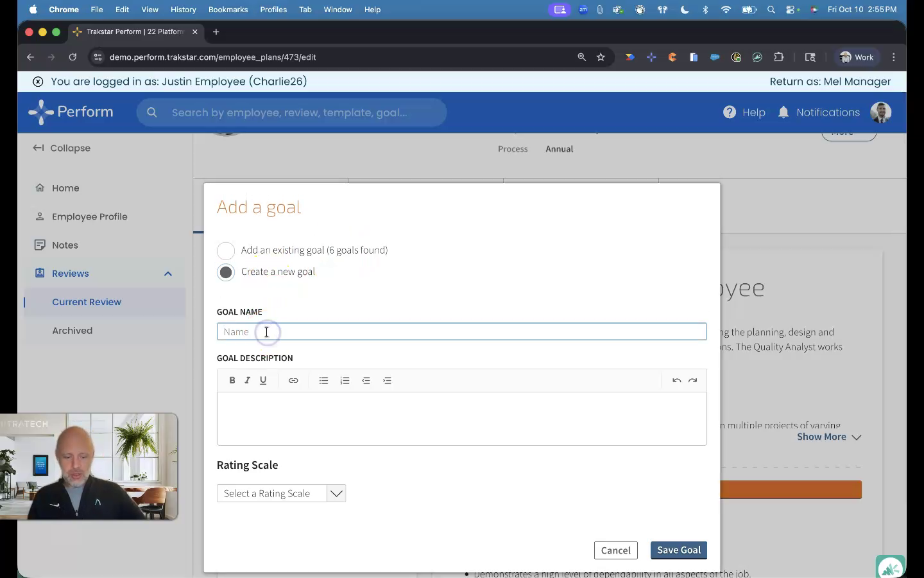Screen dimensions: 924x578
Task: Cancel adding a goal
Action: click(616, 550)
